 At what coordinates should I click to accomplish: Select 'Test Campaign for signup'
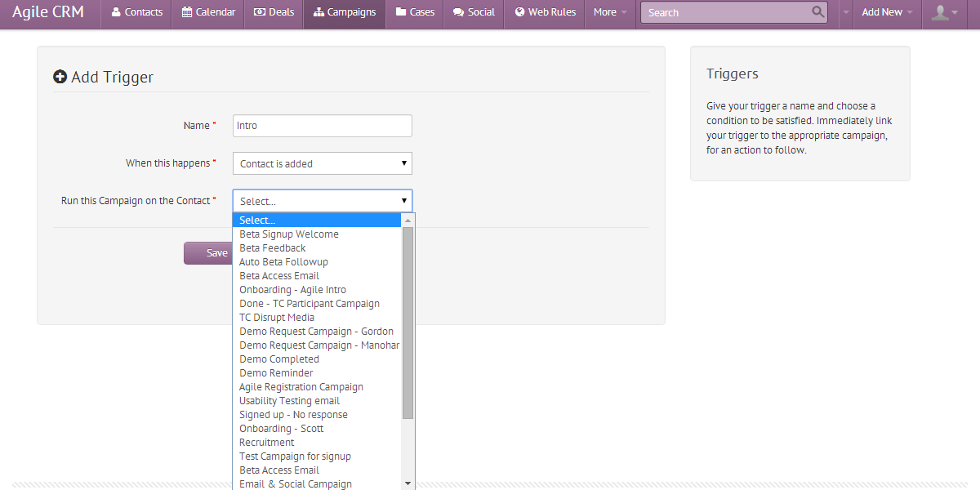coord(317,457)
